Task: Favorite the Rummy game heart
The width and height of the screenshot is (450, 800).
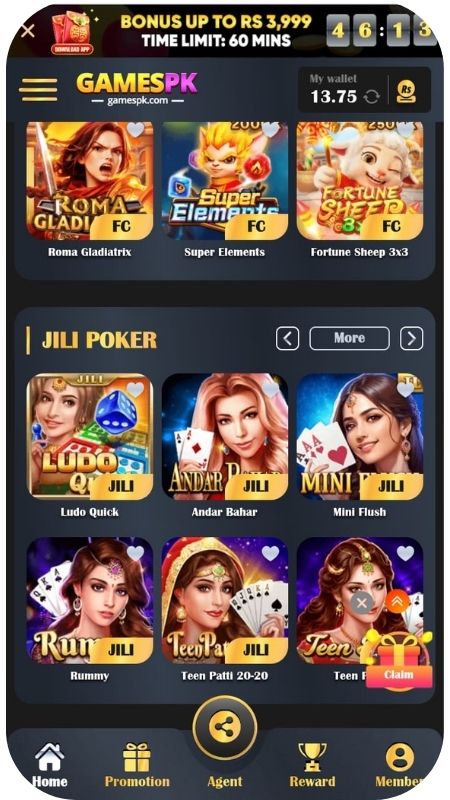Action: click(135, 553)
